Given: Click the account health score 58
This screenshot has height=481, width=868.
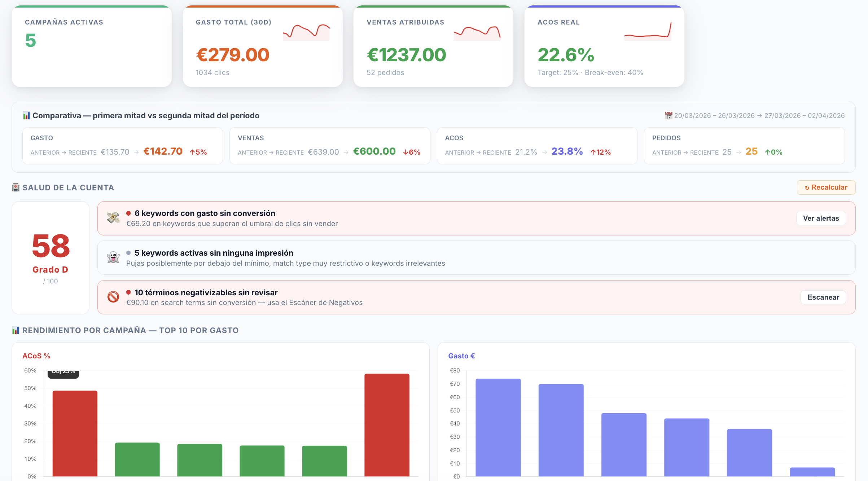Looking at the screenshot, I should (51, 246).
